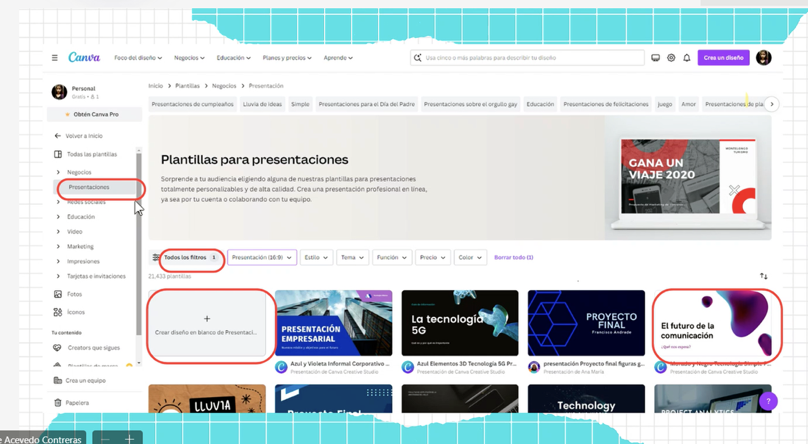Open Aprende top navigation menu
This screenshot has width=808, height=444.
(x=338, y=58)
